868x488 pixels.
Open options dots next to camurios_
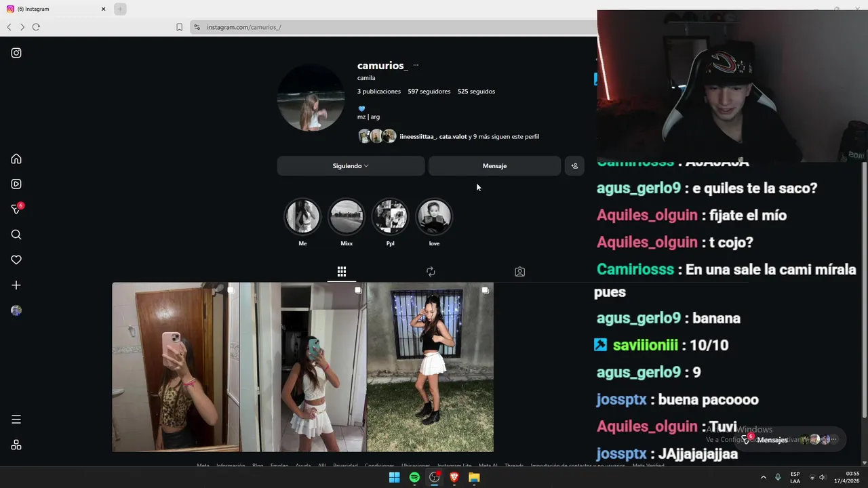tap(416, 66)
